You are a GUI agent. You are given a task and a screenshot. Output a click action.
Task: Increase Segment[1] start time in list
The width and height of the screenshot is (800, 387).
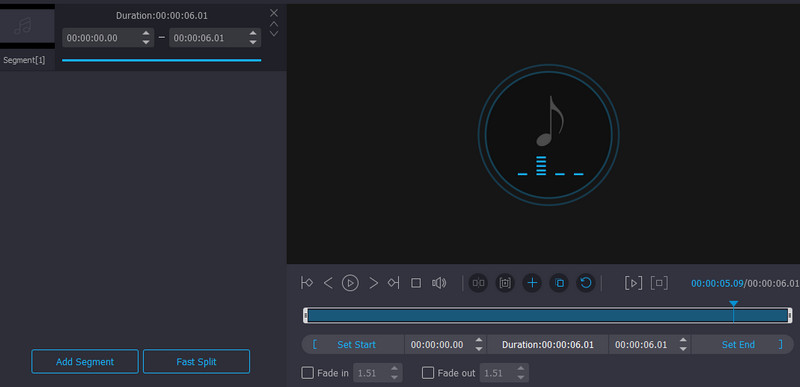click(x=146, y=34)
